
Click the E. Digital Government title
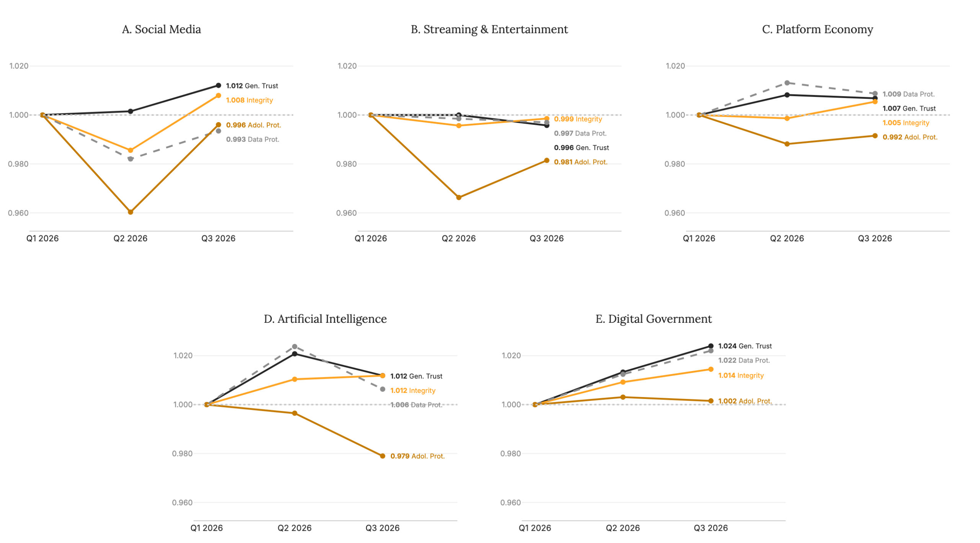[x=653, y=319]
